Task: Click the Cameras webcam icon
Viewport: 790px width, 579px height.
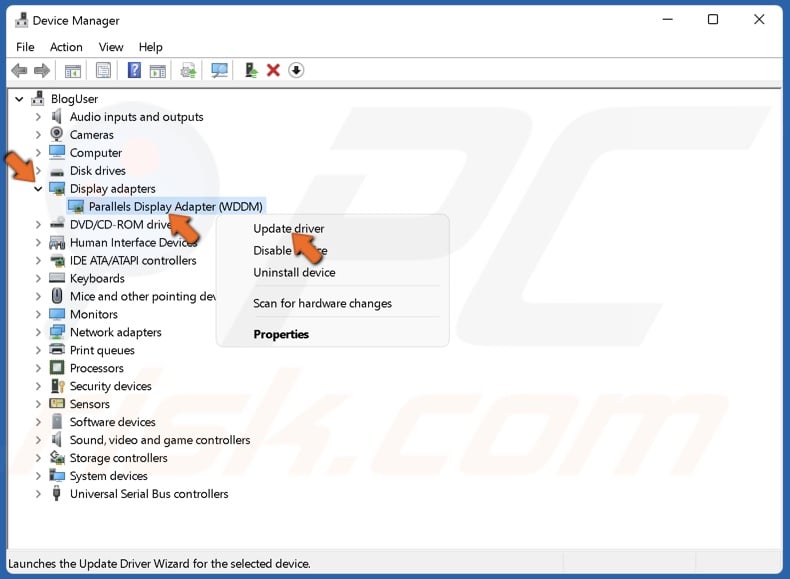Action: click(x=56, y=134)
